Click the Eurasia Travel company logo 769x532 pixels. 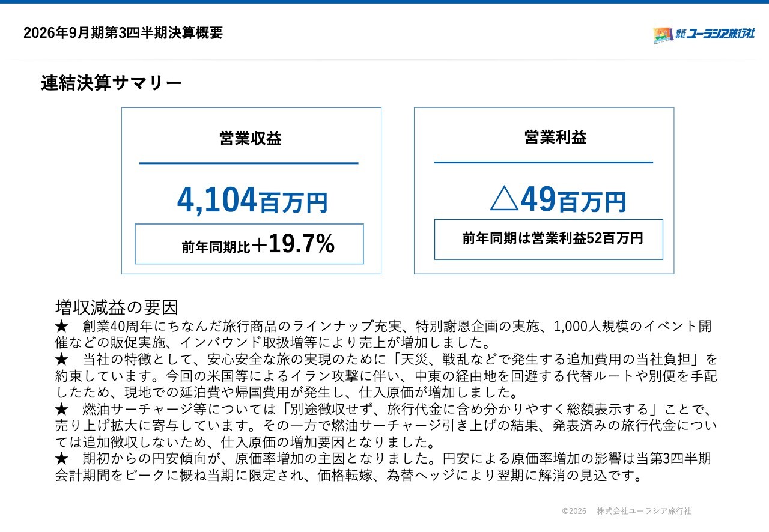(704, 35)
